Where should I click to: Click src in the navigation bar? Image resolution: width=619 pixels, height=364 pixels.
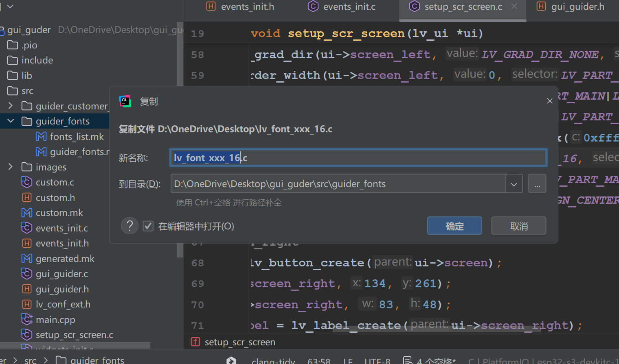coord(30,360)
